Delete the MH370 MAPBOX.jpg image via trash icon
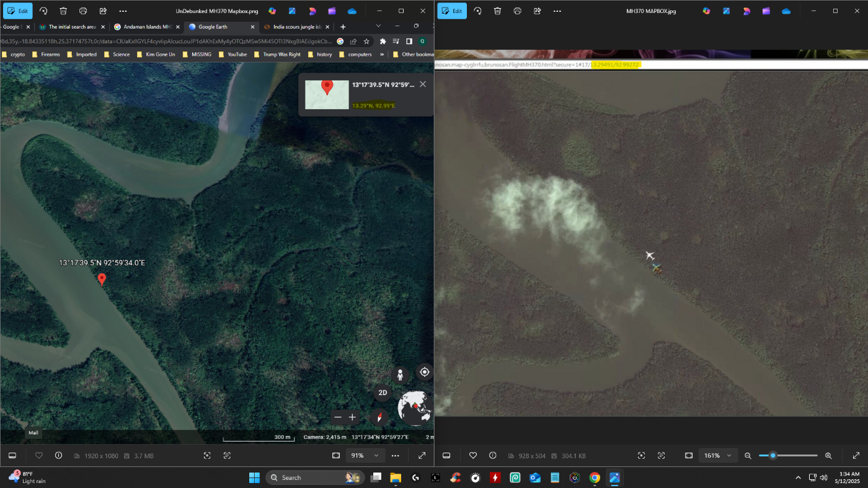Screen dimensions: 868x488 tap(497, 11)
